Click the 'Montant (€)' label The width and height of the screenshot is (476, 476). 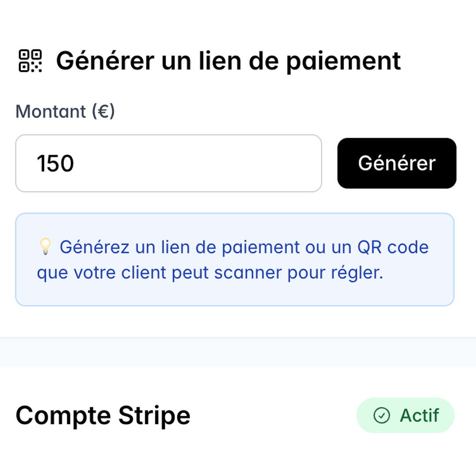point(64,112)
